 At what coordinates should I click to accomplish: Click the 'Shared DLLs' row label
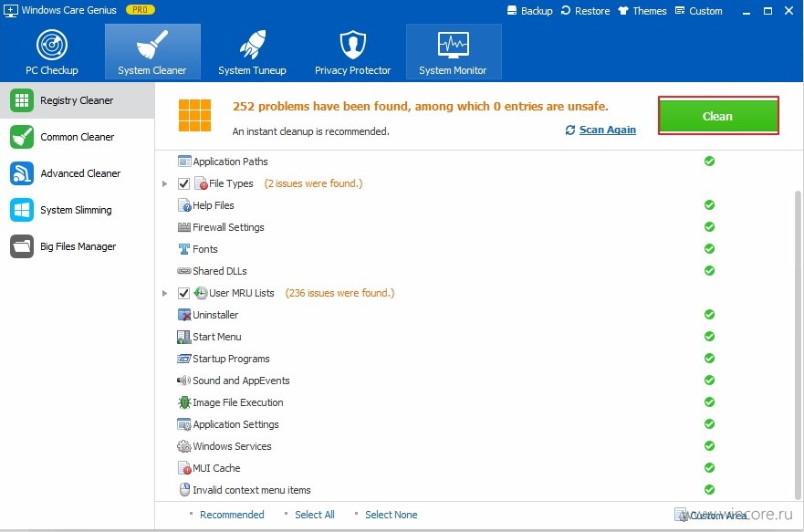coord(219,271)
